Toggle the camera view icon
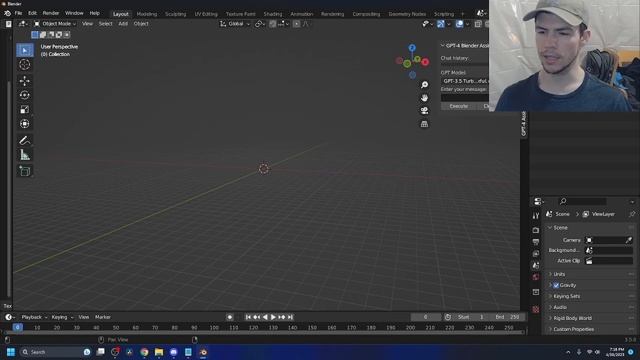 (x=424, y=111)
